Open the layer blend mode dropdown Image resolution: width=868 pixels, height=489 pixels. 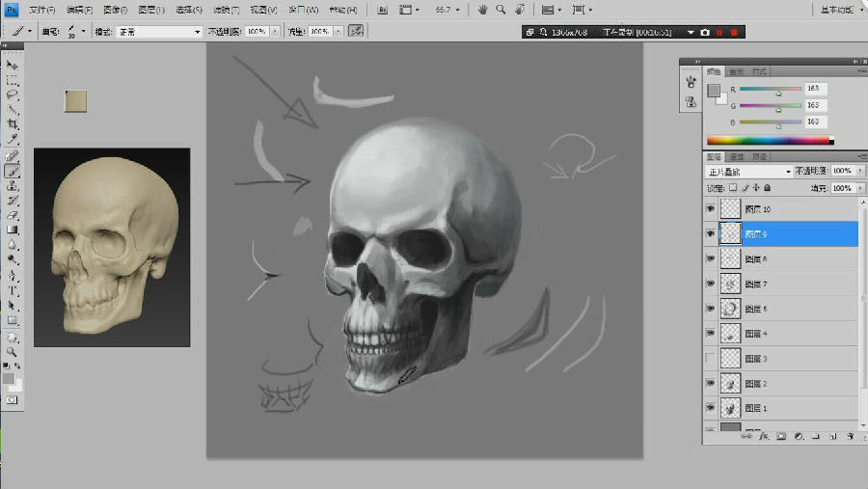[749, 172]
